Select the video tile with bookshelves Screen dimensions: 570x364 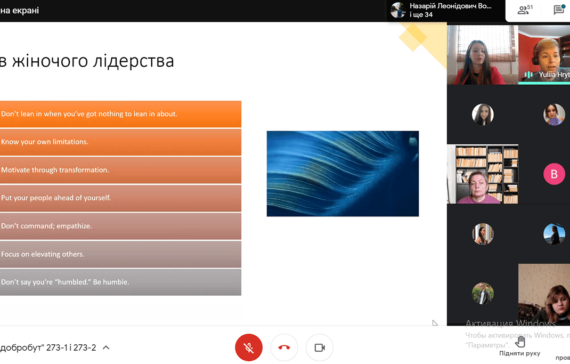click(482, 174)
